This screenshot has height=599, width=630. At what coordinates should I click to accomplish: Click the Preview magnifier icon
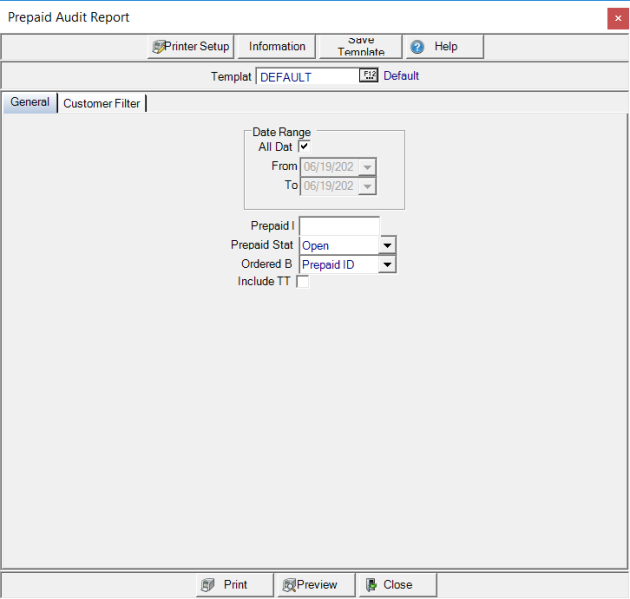pyautogui.click(x=289, y=585)
